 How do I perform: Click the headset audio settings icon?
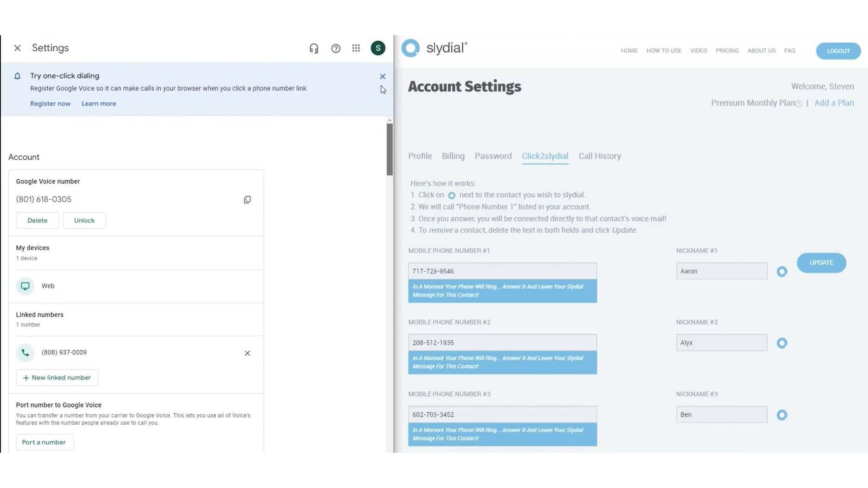coord(313,48)
